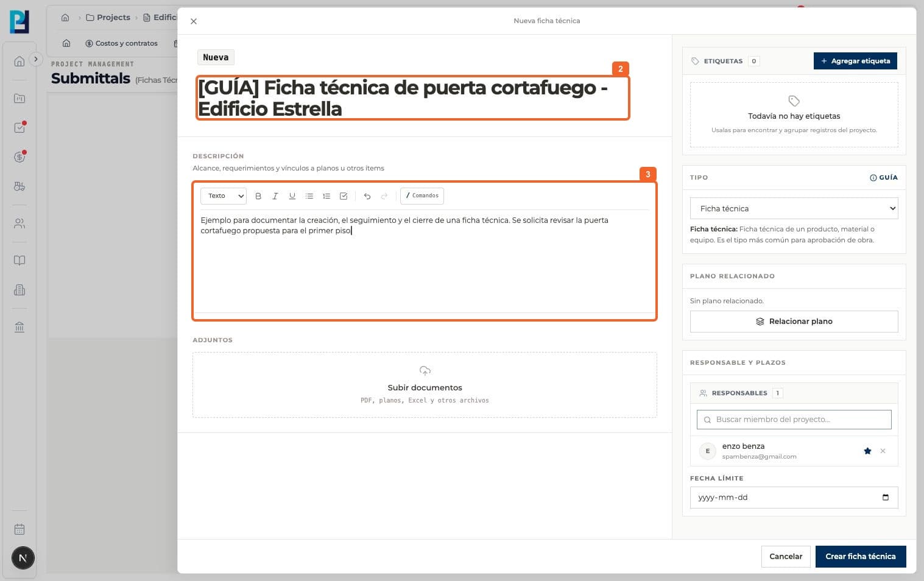Insert a checklist in description
Viewport: 924px width, 581px height.
pyautogui.click(x=344, y=196)
